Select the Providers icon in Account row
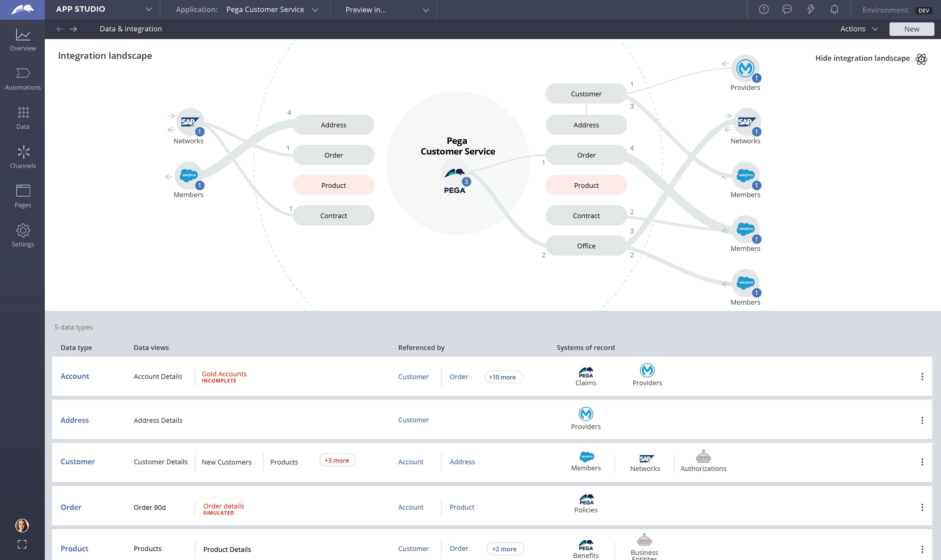This screenshot has width=941, height=560. click(x=646, y=371)
